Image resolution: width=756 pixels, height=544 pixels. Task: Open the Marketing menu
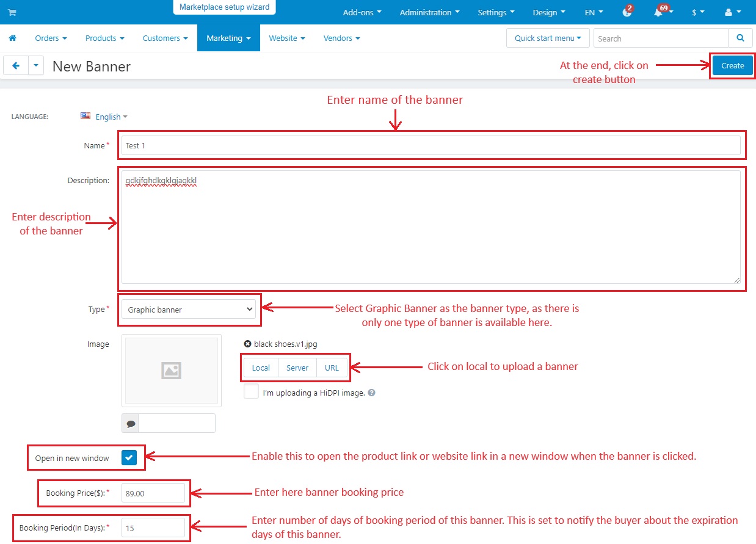[x=228, y=38]
